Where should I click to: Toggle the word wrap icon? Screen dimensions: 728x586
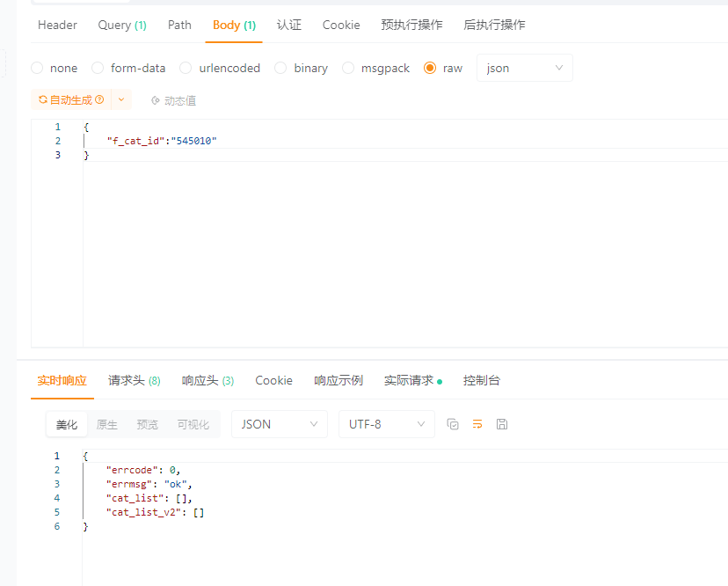[477, 424]
